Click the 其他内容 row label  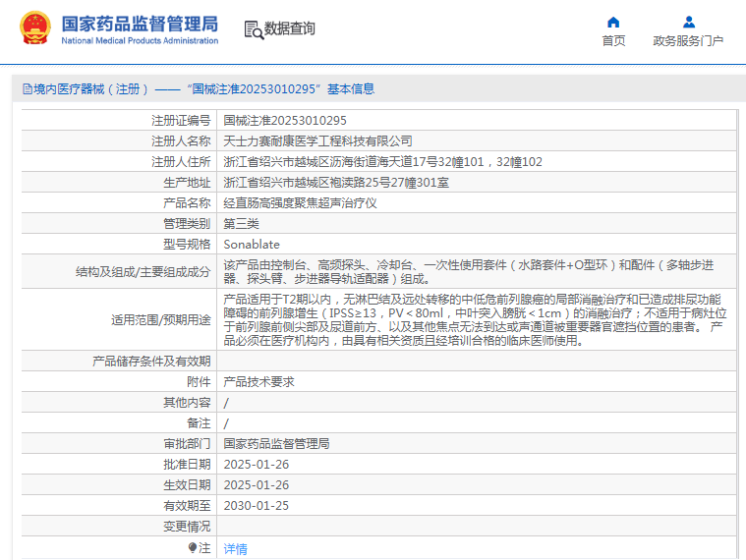click(x=187, y=403)
